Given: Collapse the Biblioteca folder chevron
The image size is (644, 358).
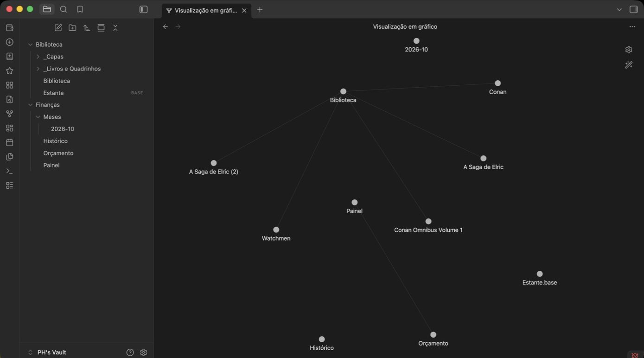Looking at the screenshot, I should (30, 45).
